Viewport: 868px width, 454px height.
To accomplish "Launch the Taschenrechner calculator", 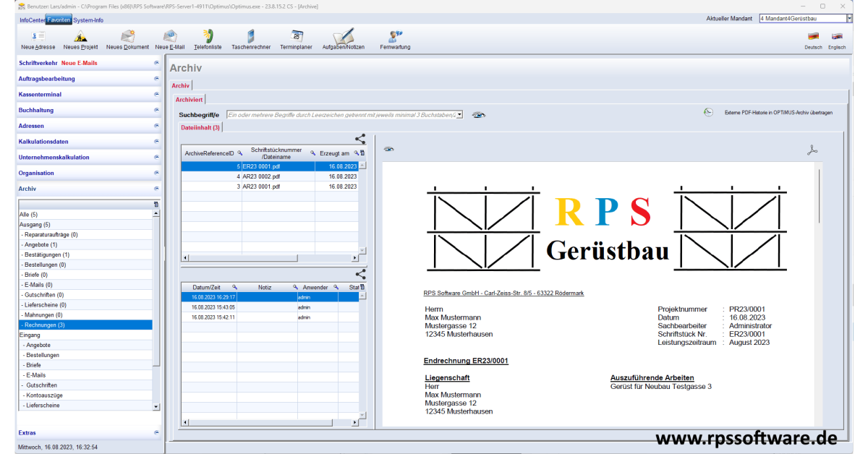I will pyautogui.click(x=251, y=40).
